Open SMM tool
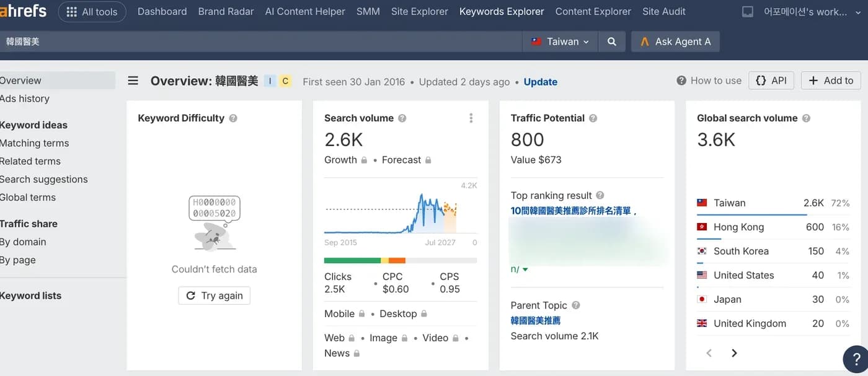This screenshot has width=868, height=376. [368, 11]
